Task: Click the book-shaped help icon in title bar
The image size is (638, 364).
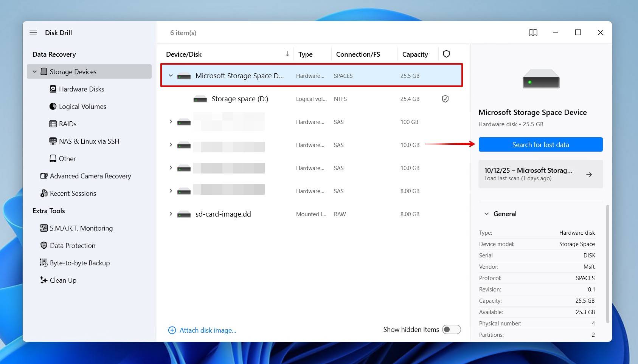Action: click(x=533, y=33)
